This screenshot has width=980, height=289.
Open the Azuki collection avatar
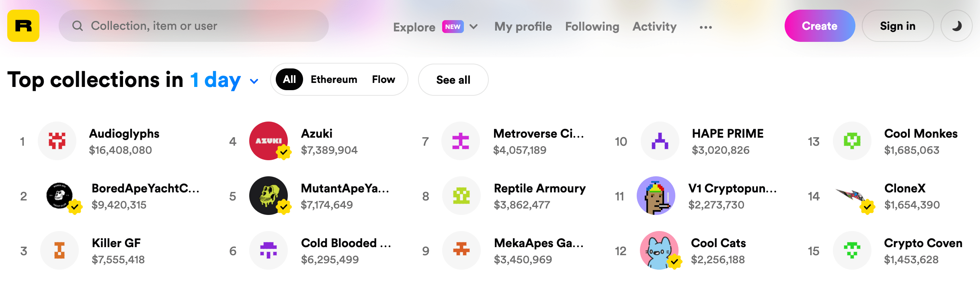tap(269, 141)
